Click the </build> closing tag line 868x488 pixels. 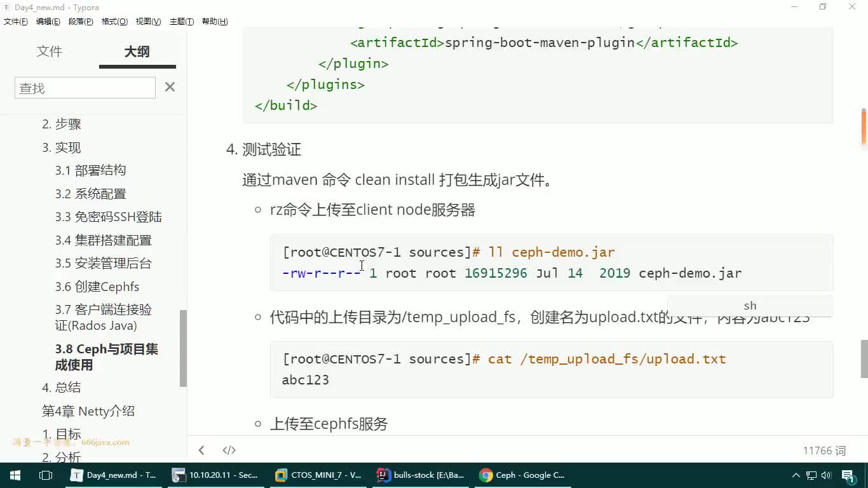click(x=286, y=105)
